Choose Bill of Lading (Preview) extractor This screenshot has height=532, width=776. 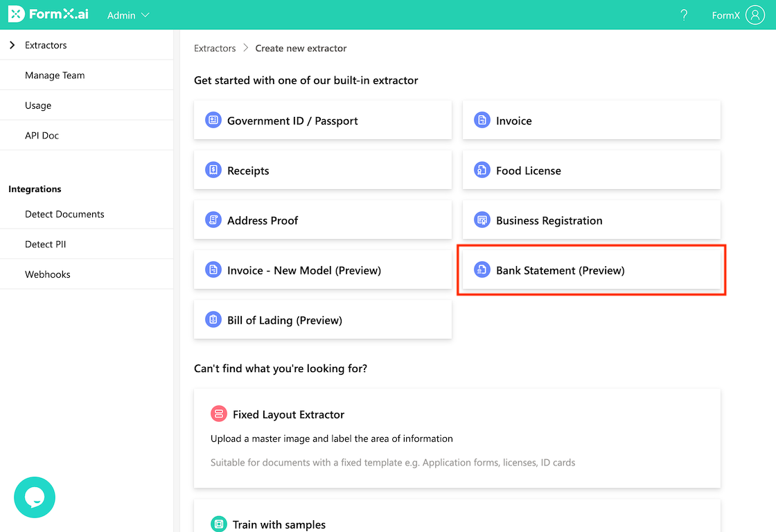click(x=323, y=320)
